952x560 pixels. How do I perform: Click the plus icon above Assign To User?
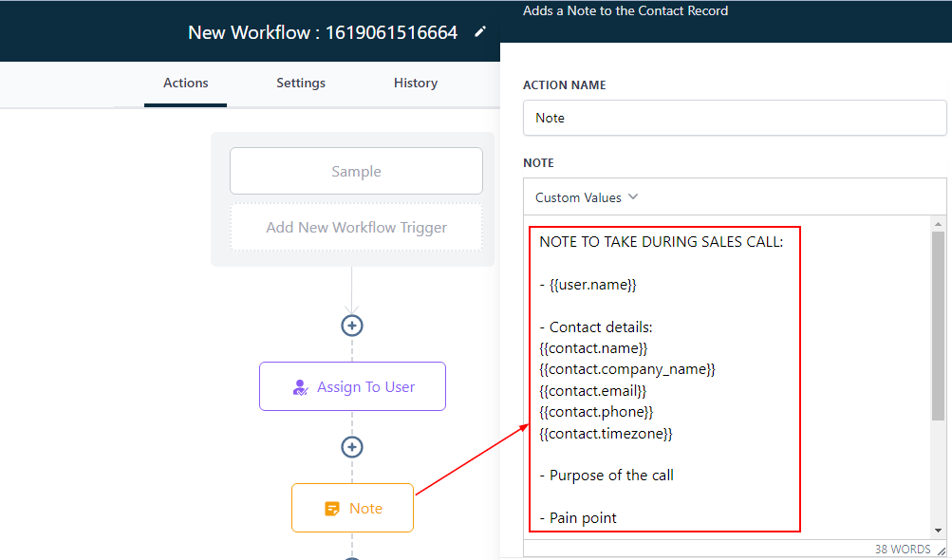[352, 326]
